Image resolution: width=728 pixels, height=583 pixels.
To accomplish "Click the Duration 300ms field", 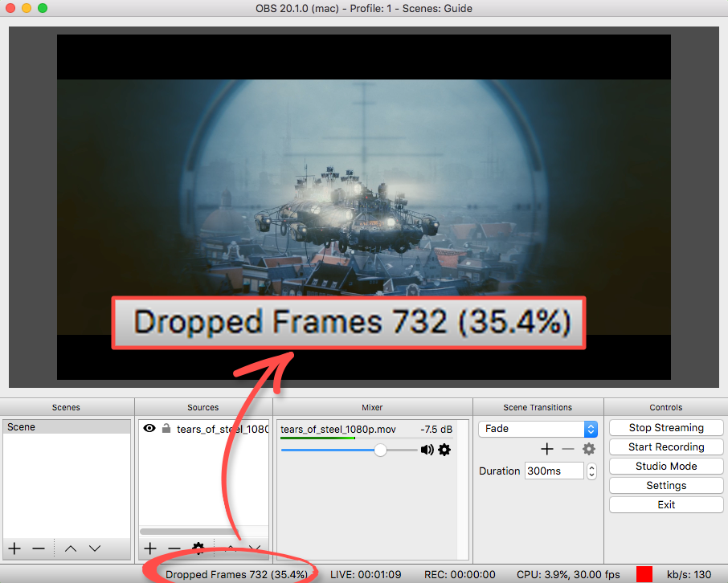I will pos(554,471).
